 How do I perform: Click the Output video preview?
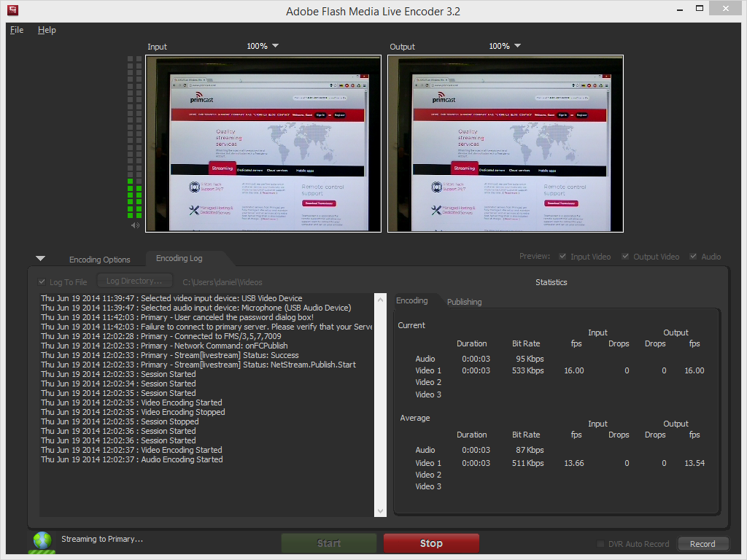pos(506,144)
